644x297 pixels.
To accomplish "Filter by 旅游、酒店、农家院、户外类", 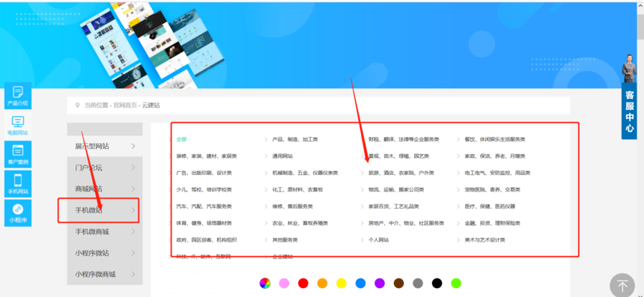I will [x=401, y=173].
